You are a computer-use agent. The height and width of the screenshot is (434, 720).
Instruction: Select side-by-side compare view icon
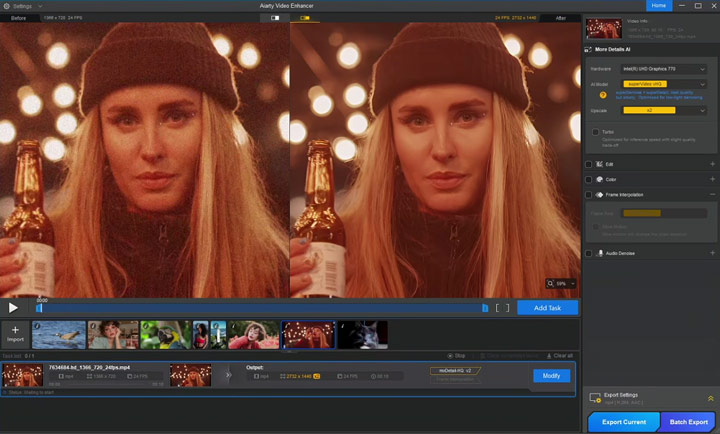click(x=305, y=18)
